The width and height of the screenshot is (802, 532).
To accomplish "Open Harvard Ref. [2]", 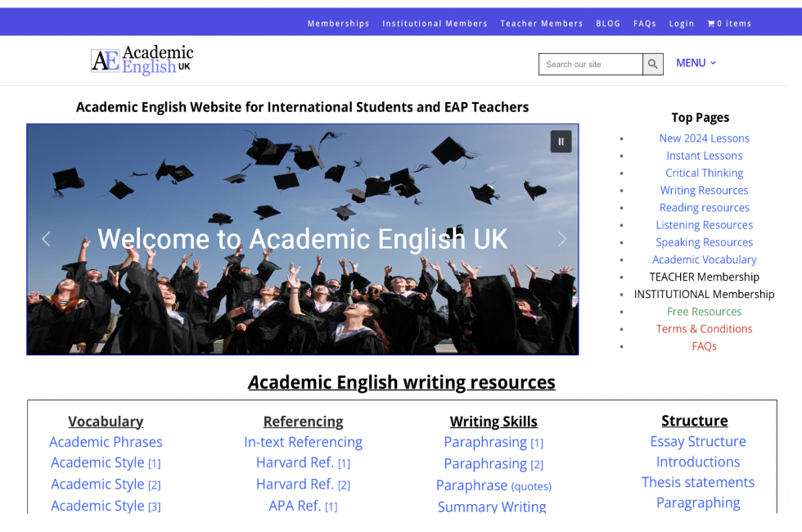I will click(304, 485).
